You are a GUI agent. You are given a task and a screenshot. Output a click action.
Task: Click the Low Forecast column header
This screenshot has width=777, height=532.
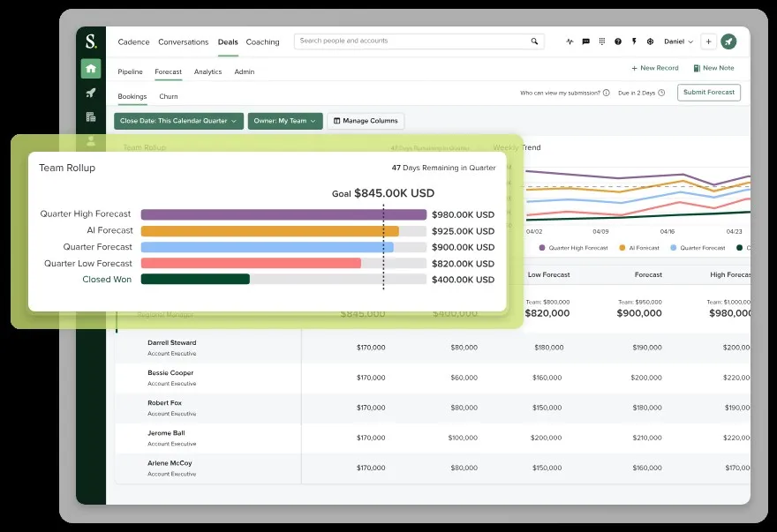pos(549,275)
